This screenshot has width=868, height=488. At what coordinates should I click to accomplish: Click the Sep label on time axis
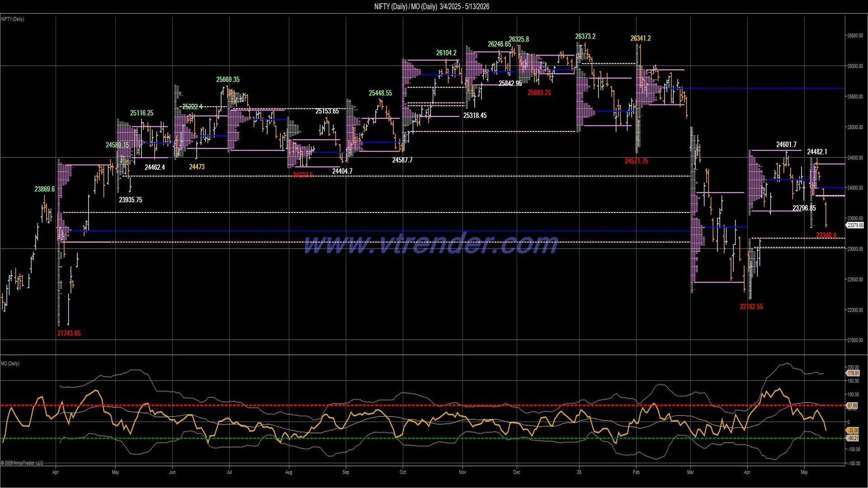click(346, 472)
